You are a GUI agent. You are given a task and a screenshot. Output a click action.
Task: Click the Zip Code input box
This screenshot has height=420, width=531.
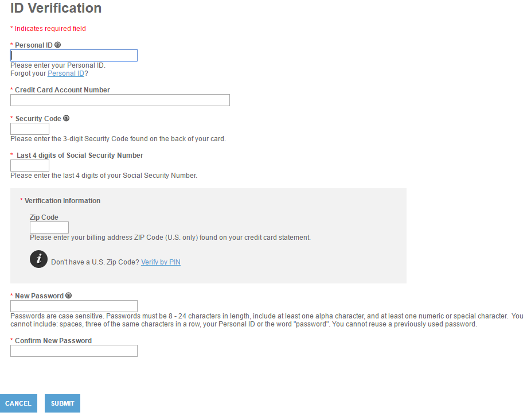(x=49, y=227)
